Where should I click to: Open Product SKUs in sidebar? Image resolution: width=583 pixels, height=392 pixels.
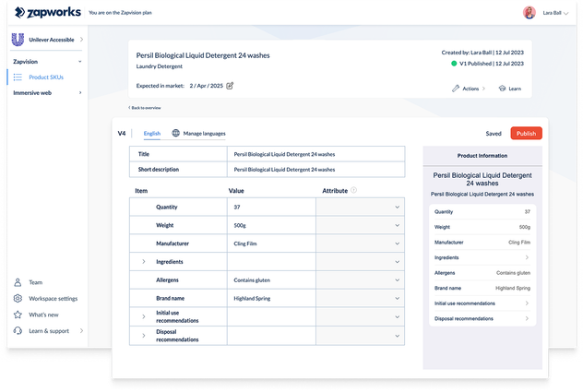[46, 77]
